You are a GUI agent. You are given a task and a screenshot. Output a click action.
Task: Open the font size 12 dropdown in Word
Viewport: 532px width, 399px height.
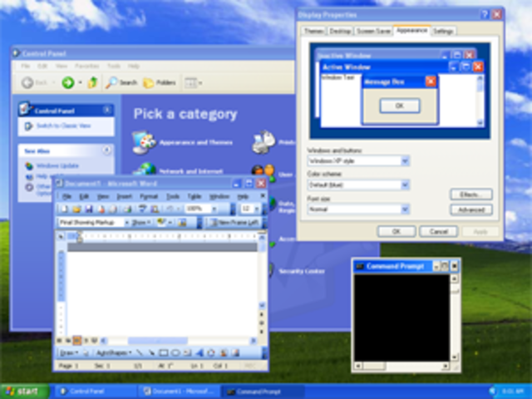(257, 209)
